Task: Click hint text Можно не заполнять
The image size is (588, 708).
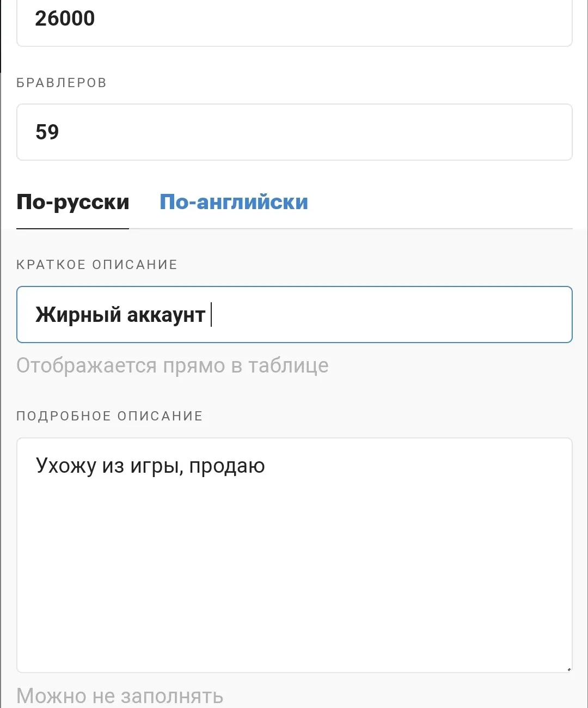Action: click(120, 696)
